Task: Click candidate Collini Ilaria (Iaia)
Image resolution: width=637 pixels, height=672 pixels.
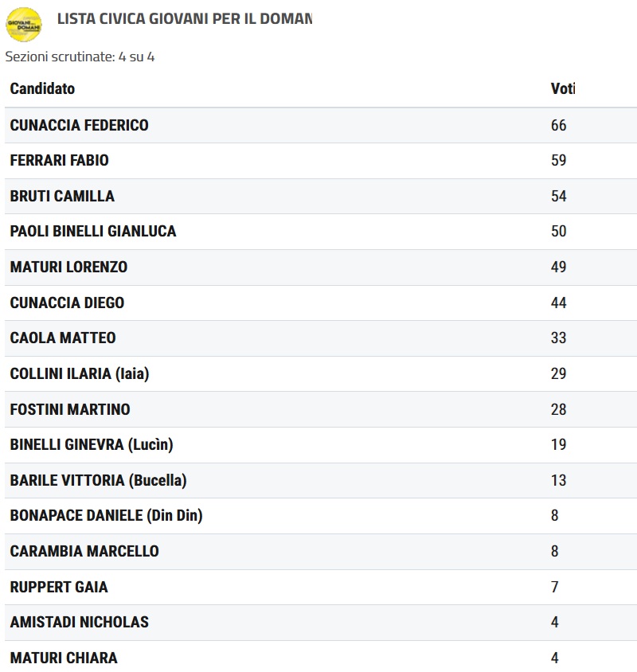Action: (80, 373)
